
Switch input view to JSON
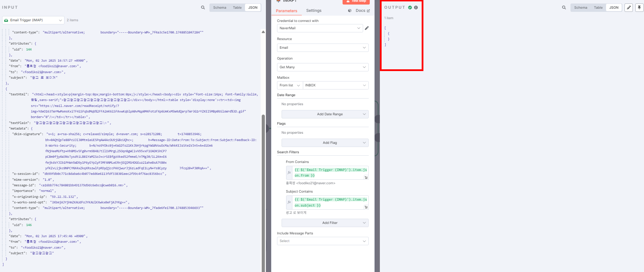(x=253, y=7)
